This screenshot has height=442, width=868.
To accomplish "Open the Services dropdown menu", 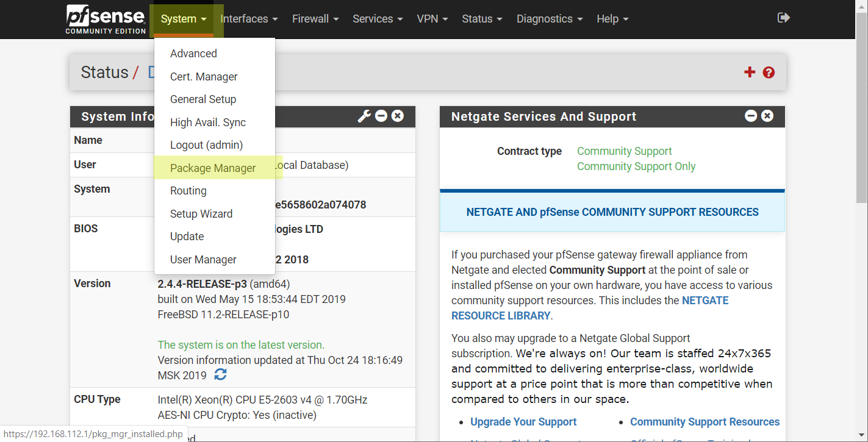I will pyautogui.click(x=378, y=19).
